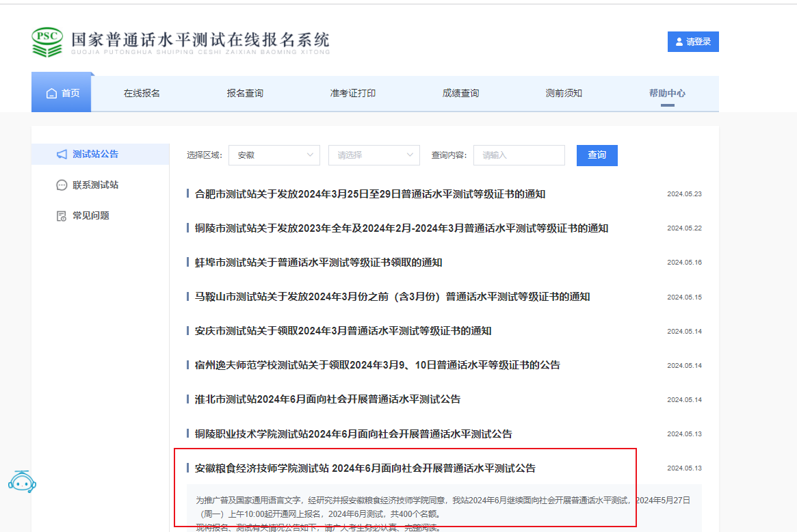Open 马鞍山市测试站 certificate notice

393,297
